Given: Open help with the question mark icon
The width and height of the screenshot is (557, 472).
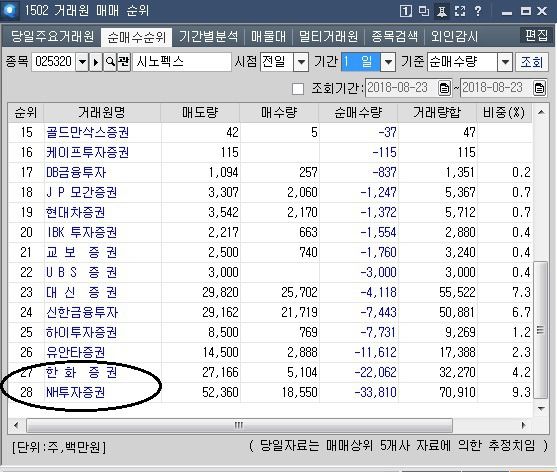Looking at the screenshot, I should coord(478,11).
